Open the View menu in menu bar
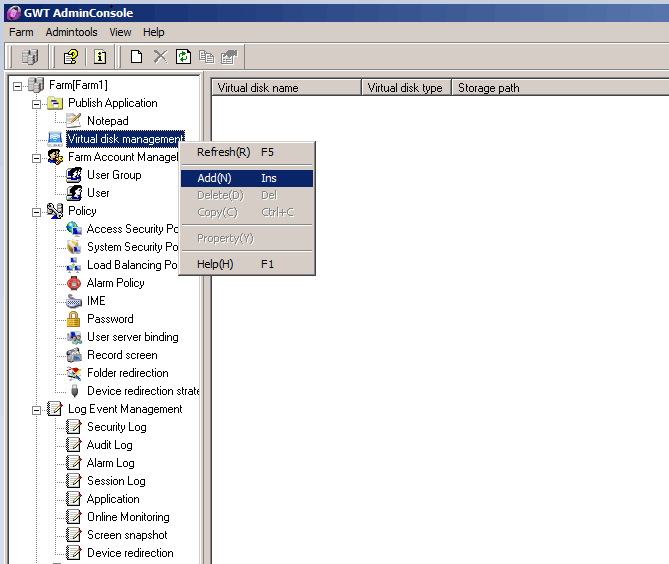The width and height of the screenshot is (669, 564). [120, 32]
